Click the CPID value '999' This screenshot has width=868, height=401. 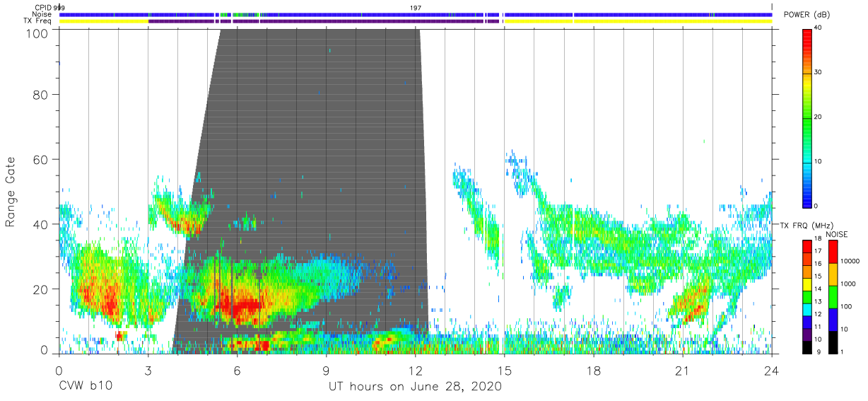point(59,8)
